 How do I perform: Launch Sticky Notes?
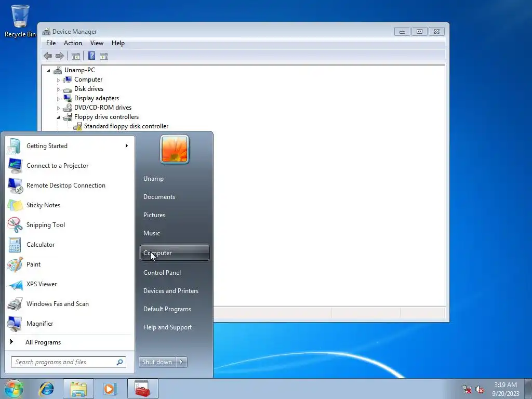pyautogui.click(x=69, y=205)
